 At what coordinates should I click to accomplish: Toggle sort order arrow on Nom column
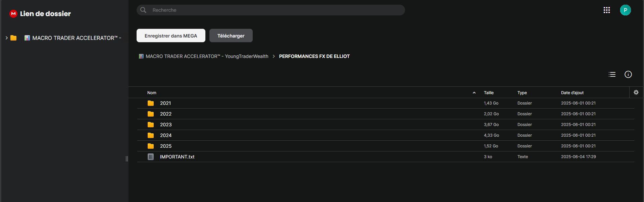474,93
